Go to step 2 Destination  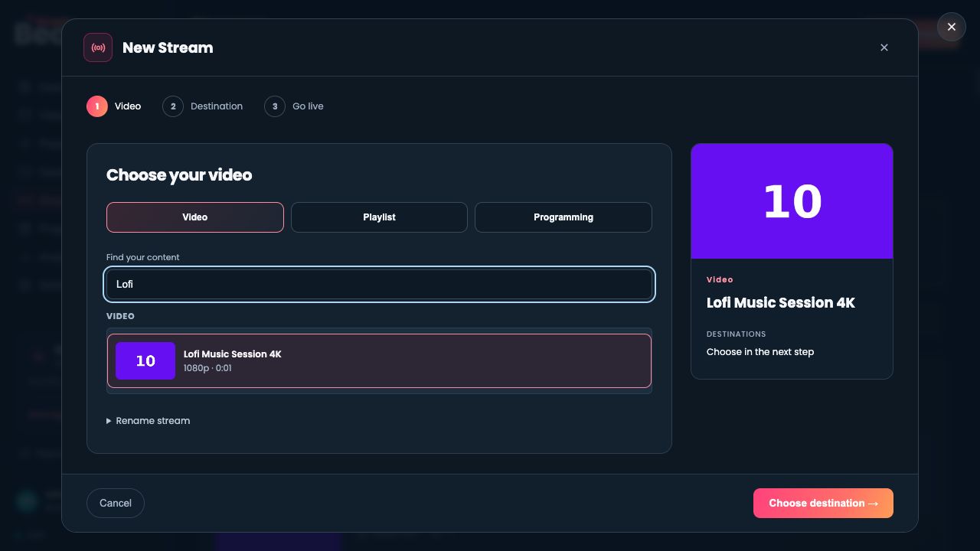(203, 106)
